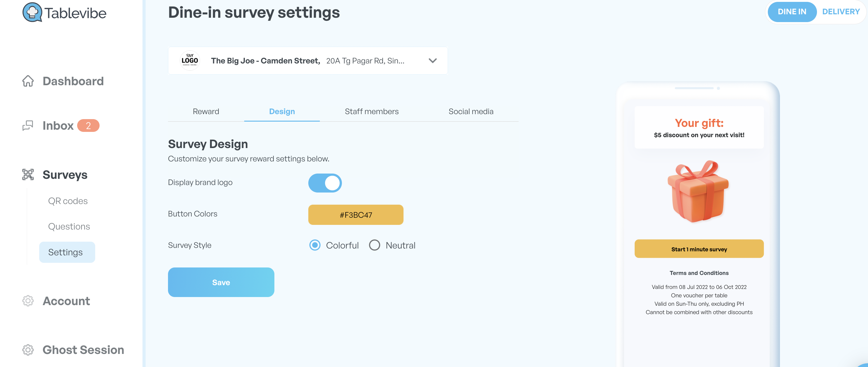This screenshot has width=868, height=367.
Task: Open Account in sidebar
Action: (66, 301)
